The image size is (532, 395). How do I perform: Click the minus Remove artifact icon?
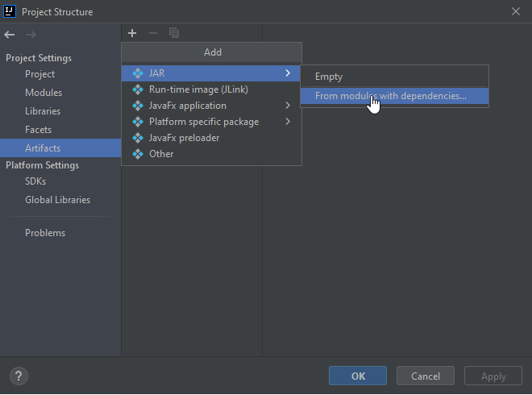153,33
